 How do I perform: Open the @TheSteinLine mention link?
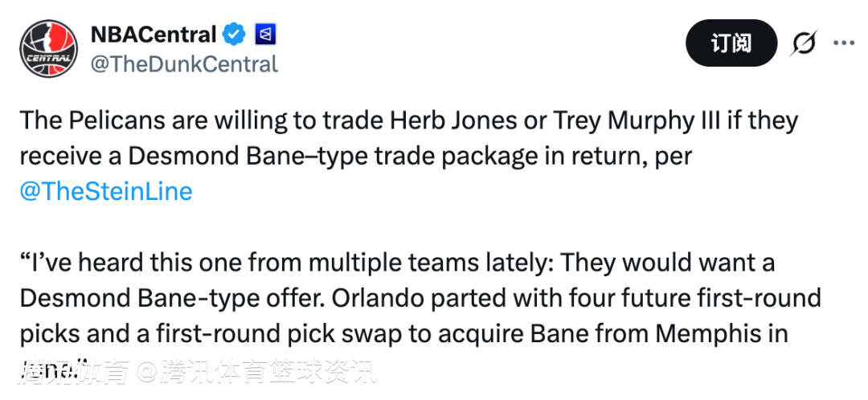coord(106,192)
